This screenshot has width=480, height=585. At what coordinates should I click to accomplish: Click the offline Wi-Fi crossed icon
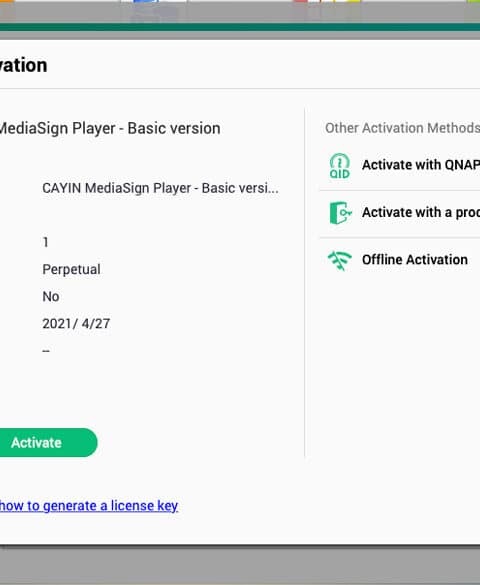339,260
